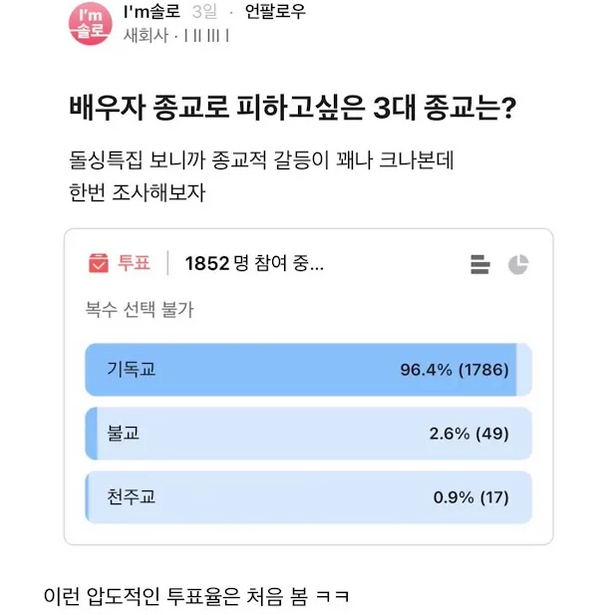Select the 불교 poll option
The image size is (609, 615).
123,433
